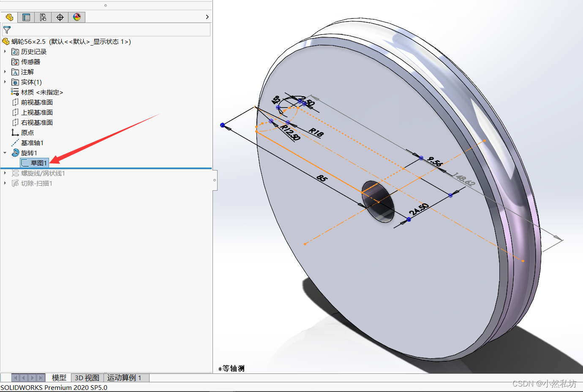Jump to last tab with scroll arrow
583x392 pixels.
41,378
